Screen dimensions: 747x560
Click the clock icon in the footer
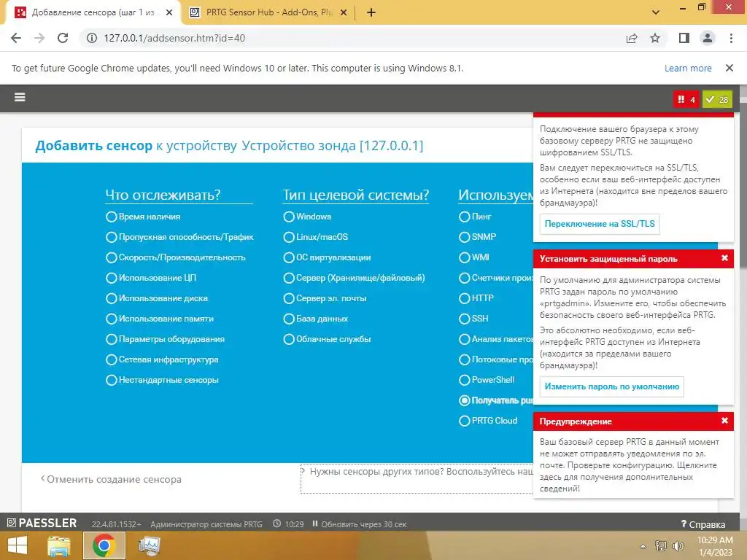coord(276,524)
